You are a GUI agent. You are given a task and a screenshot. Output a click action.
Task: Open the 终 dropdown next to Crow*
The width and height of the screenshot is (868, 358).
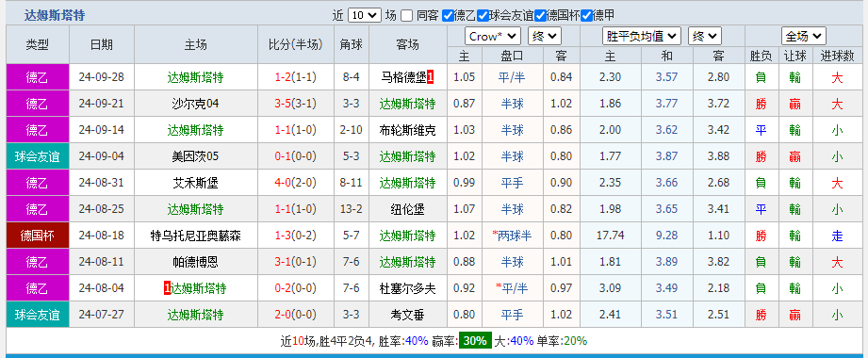(545, 37)
